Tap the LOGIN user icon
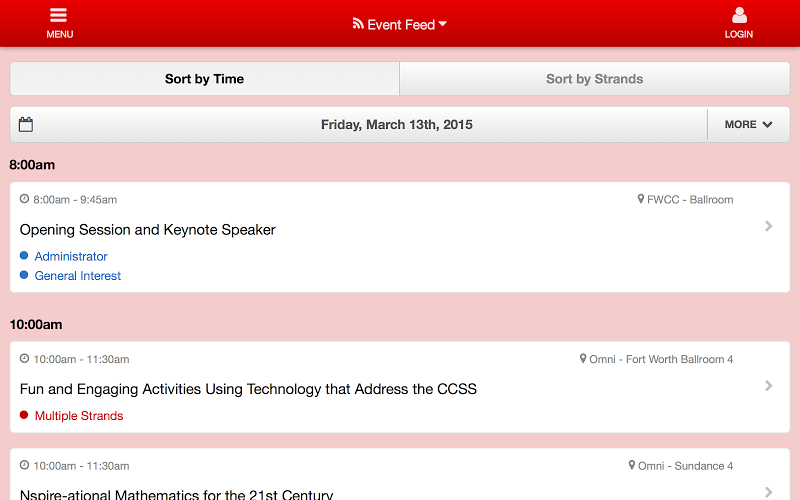The height and width of the screenshot is (500, 800). pyautogui.click(x=739, y=15)
